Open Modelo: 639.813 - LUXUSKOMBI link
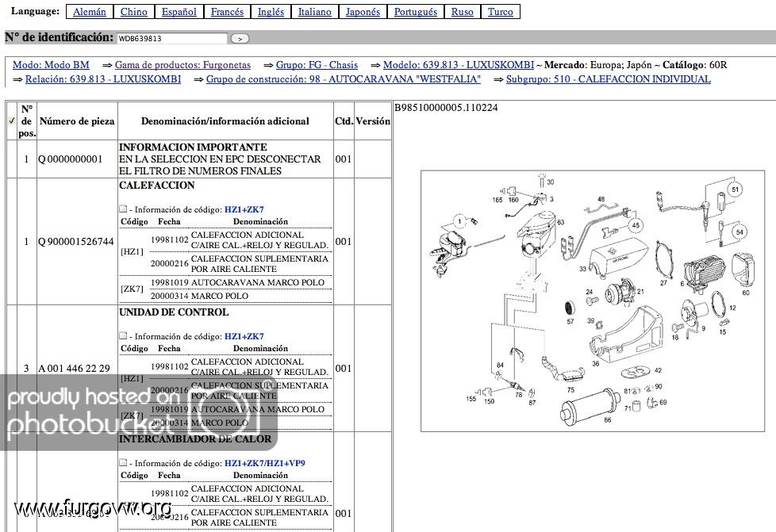This screenshot has height=532, width=776. [x=459, y=65]
